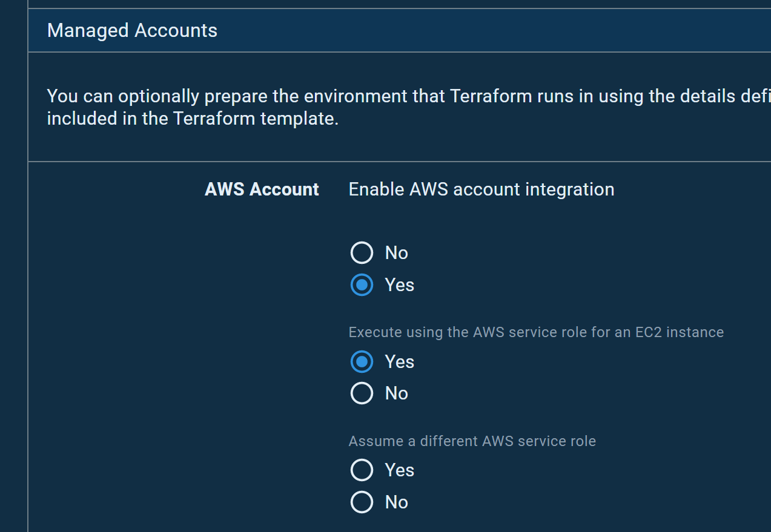The width and height of the screenshot is (771, 532).
Task: Select "Yes" under Assume a different service role
Action: click(x=362, y=470)
